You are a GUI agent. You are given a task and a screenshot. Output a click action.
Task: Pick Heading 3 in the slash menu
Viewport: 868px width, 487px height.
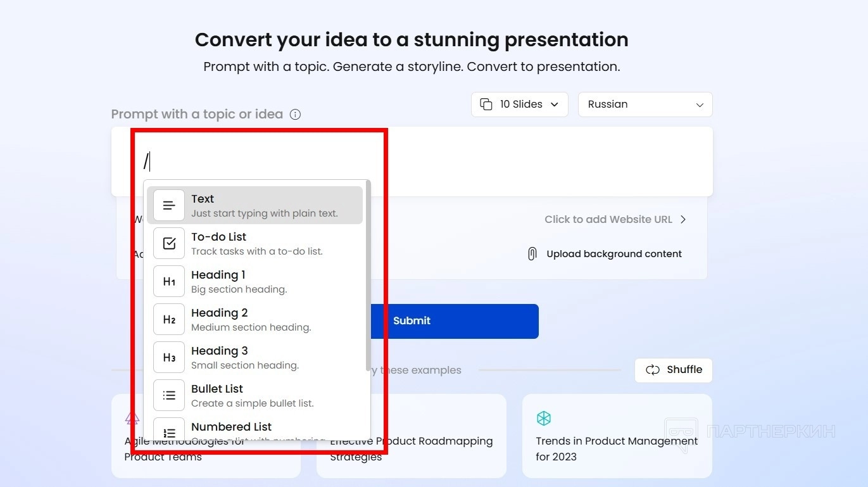point(255,357)
